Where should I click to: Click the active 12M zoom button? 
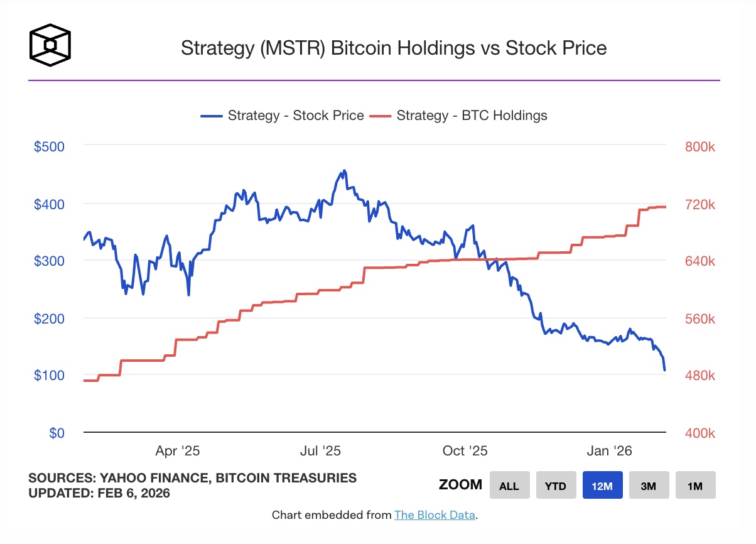[602, 485]
